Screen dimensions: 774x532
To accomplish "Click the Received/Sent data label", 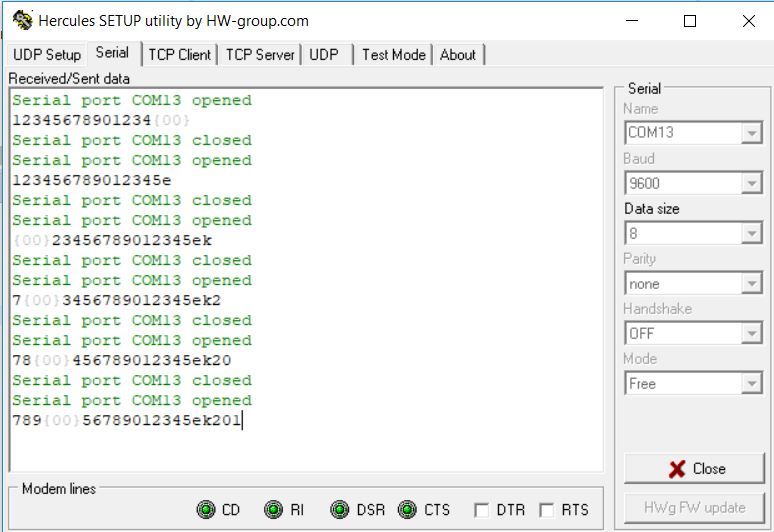I will (x=69, y=78).
